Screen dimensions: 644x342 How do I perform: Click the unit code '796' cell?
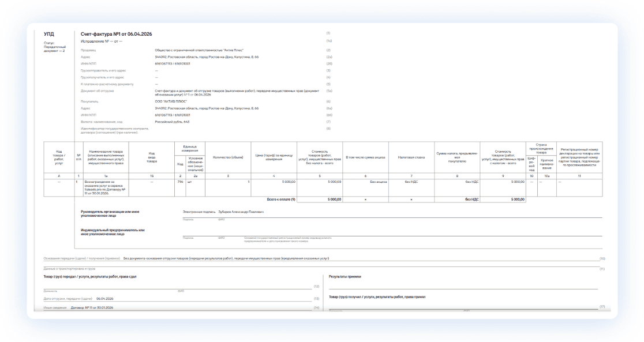(x=179, y=182)
